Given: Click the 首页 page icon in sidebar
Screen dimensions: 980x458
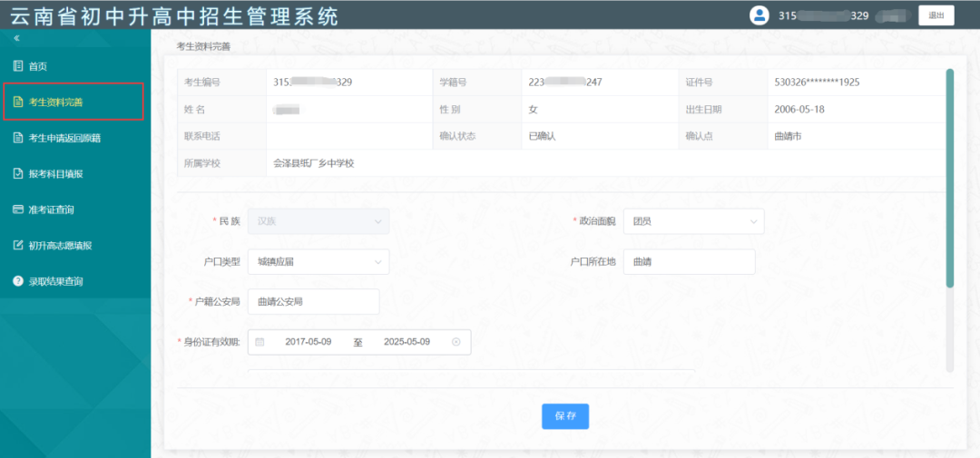Looking at the screenshot, I should [18, 66].
